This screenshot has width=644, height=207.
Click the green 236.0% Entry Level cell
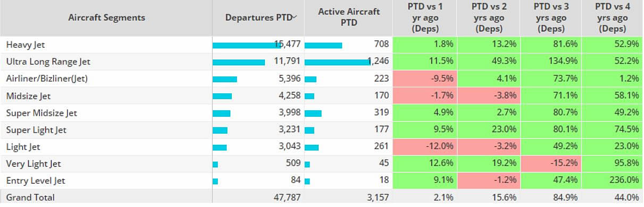coord(613,180)
